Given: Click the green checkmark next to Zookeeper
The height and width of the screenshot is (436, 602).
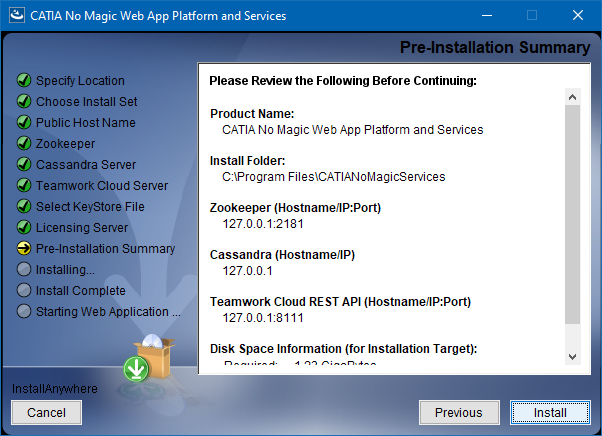Looking at the screenshot, I should coord(24,144).
